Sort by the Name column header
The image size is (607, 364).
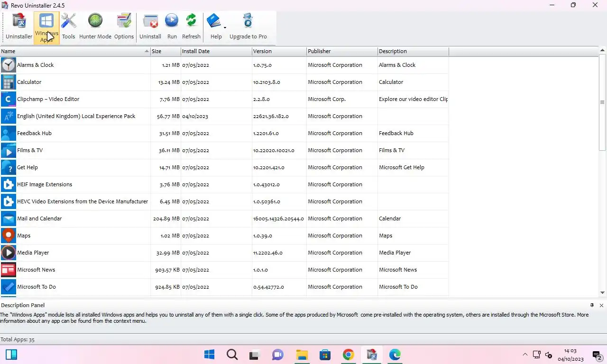coord(75,51)
